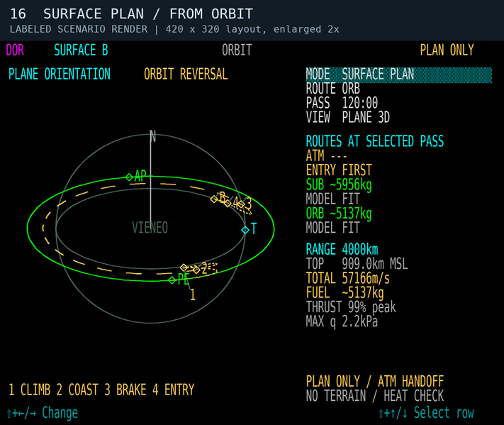Click the ORBIT header label
504x425 pixels.
[237, 50]
